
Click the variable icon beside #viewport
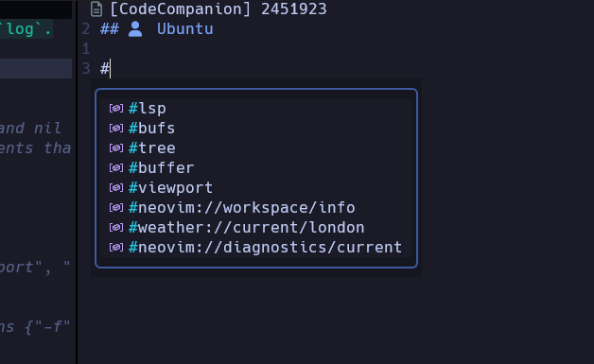click(x=116, y=187)
